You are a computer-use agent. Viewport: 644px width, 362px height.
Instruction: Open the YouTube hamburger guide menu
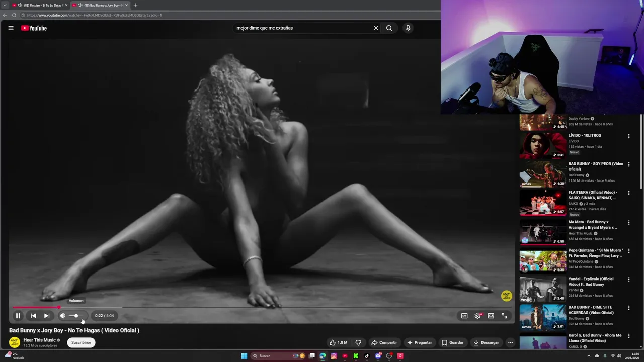point(11,28)
